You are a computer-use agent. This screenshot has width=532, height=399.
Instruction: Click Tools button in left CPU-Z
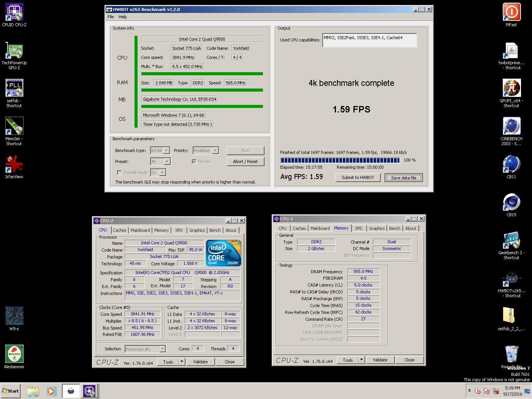[168, 362]
